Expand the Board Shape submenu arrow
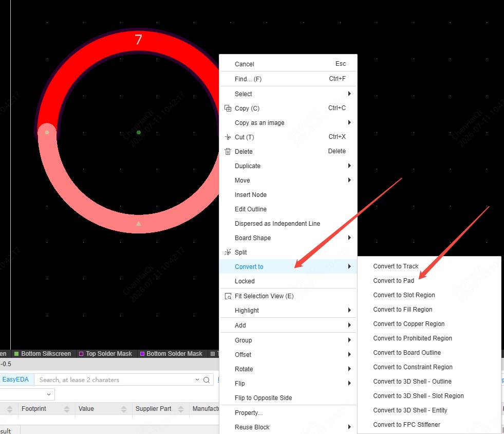The height and width of the screenshot is (434, 504). pyautogui.click(x=349, y=238)
